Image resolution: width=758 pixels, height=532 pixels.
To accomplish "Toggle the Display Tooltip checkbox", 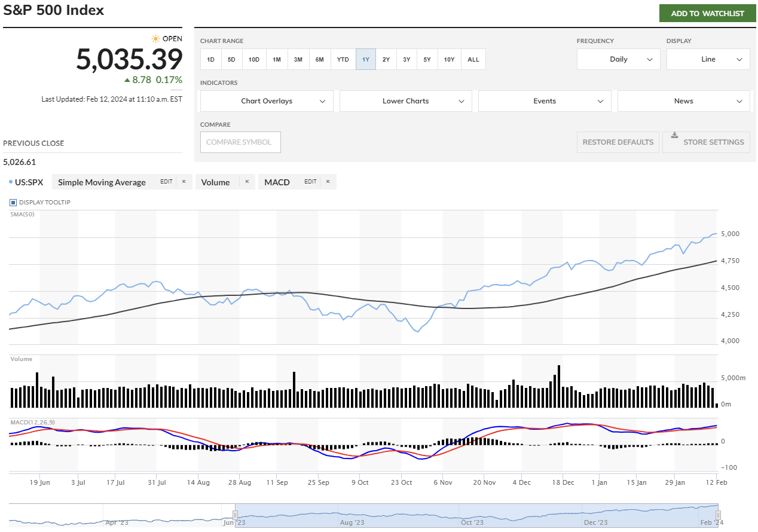I will coord(13,203).
